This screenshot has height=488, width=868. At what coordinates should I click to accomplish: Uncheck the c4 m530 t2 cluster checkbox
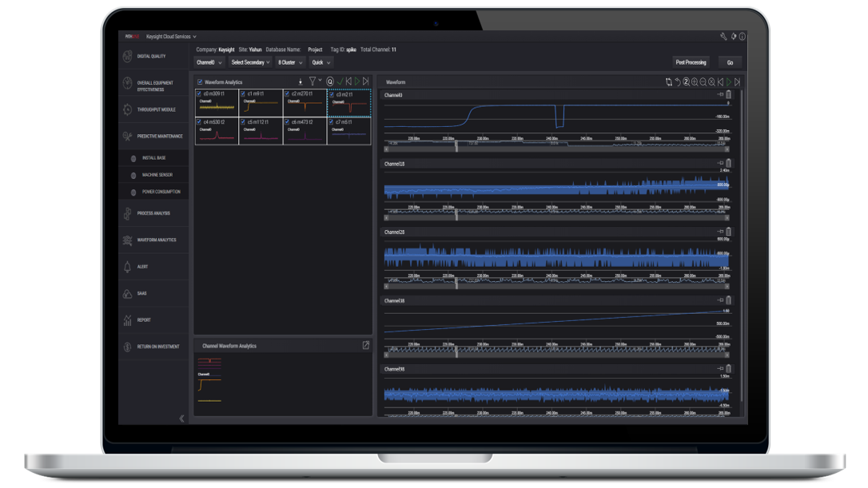[200, 122]
